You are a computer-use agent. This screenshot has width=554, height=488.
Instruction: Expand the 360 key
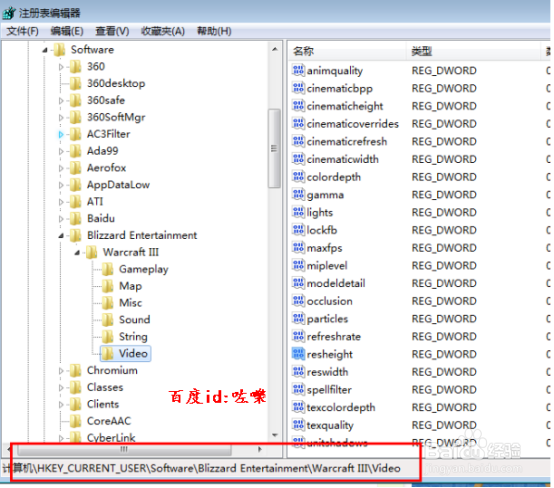[61, 67]
